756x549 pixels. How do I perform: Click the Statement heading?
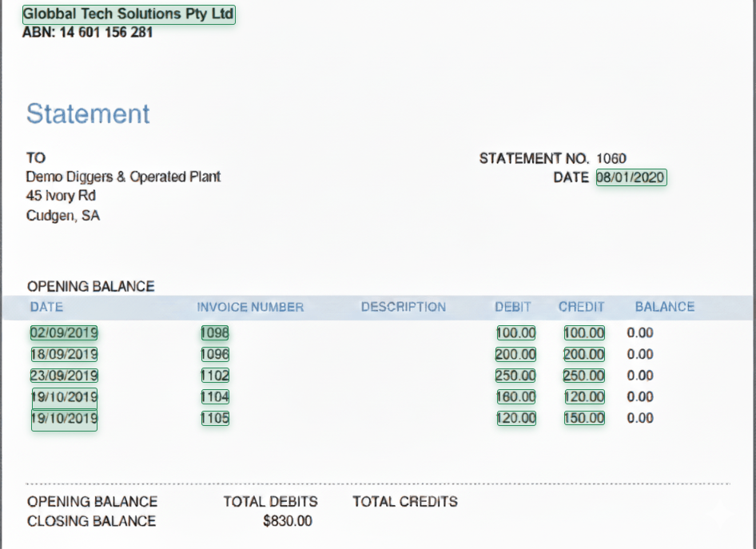tap(88, 113)
